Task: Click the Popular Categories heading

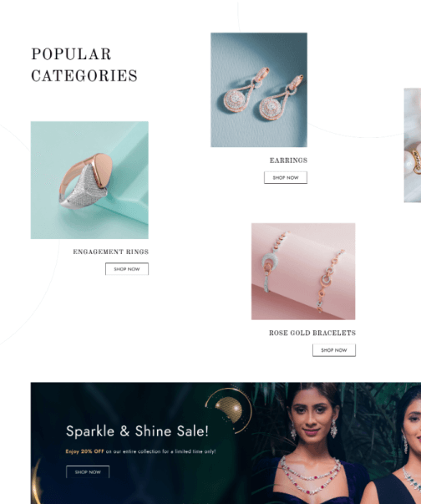Action: tap(84, 65)
